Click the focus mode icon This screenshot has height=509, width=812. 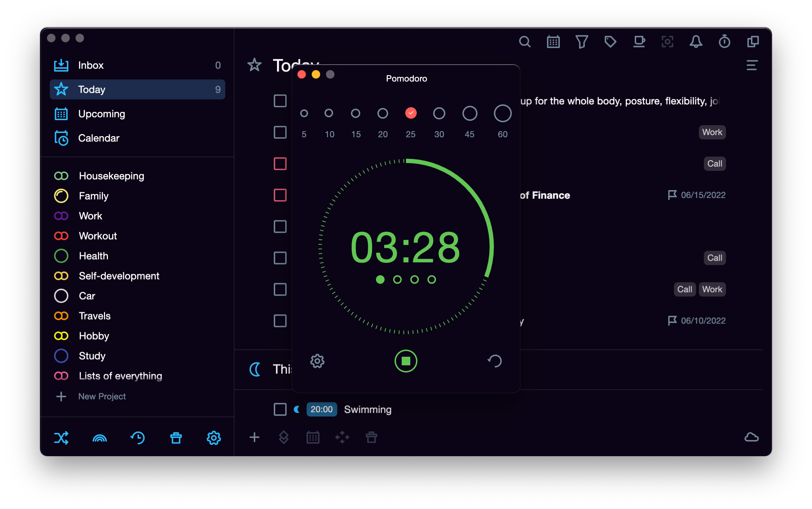click(x=667, y=42)
